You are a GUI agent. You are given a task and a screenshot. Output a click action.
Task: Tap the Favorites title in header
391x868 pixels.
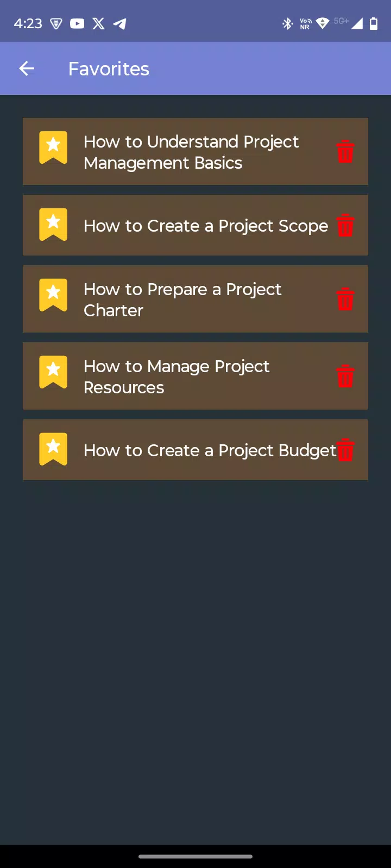(x=109, y=69)
